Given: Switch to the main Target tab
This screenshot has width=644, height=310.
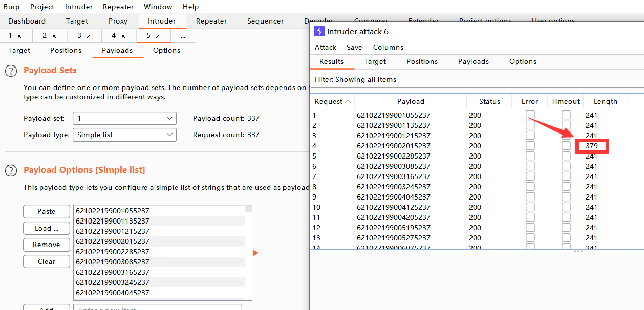Looking at the screenshot, I should (77, 21).
